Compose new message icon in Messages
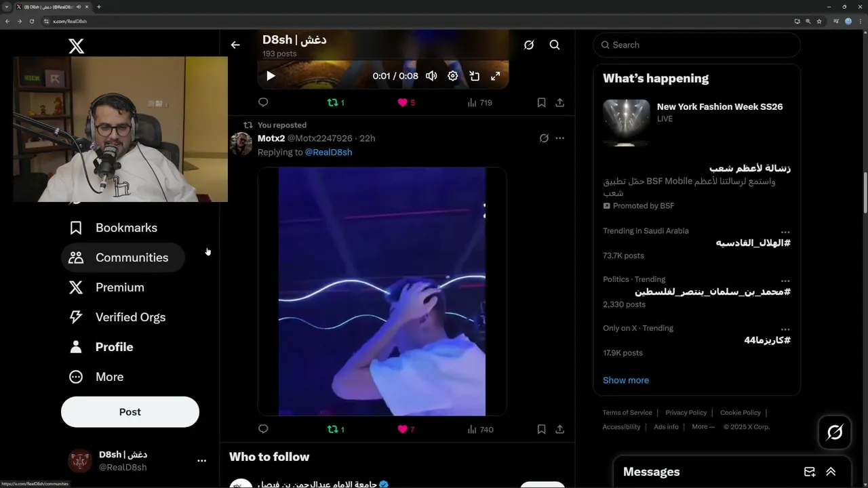 [810, 472]
